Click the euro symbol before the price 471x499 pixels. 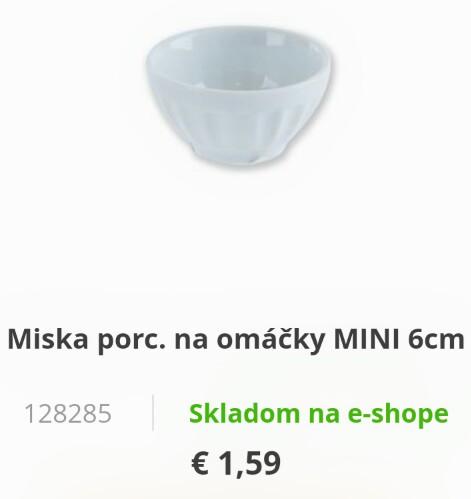(x=200, y=463)
